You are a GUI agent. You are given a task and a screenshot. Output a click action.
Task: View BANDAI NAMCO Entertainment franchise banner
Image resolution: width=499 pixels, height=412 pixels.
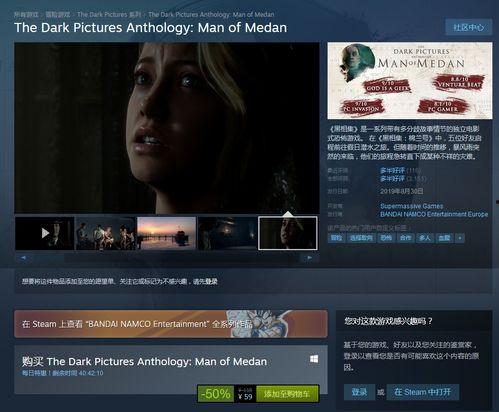171,324
